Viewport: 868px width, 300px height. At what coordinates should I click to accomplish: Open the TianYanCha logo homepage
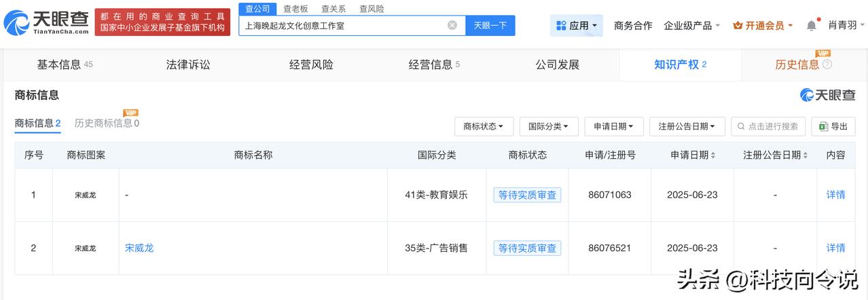pos(46,22)
